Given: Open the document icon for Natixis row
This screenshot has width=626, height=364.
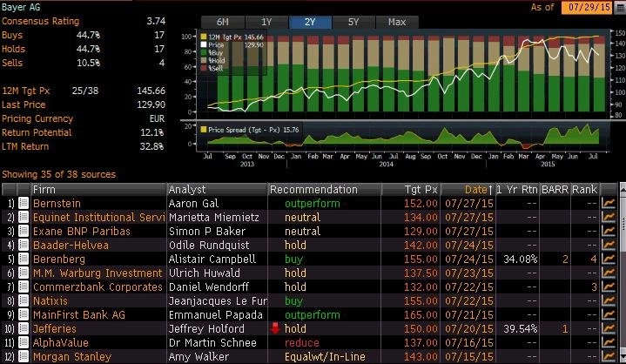Looking at the screenshot, I should click(24, 301).
